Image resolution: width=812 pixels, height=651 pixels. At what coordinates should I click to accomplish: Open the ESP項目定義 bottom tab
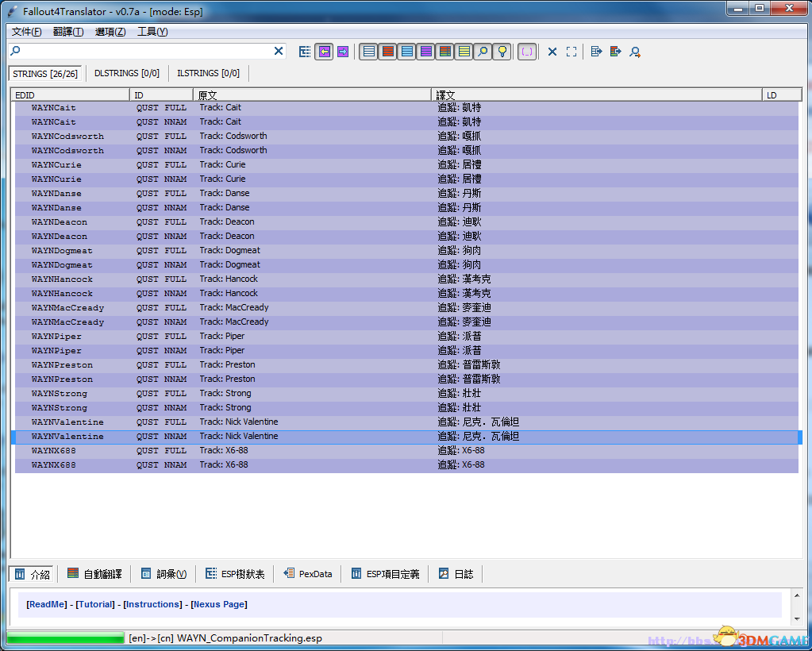(x=385, y=574)
